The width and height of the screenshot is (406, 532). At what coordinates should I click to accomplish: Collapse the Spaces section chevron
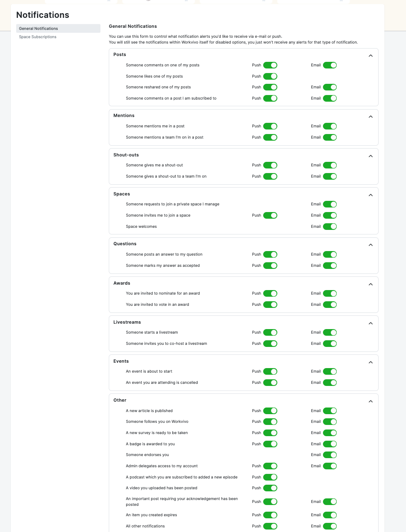coord(371,195)
